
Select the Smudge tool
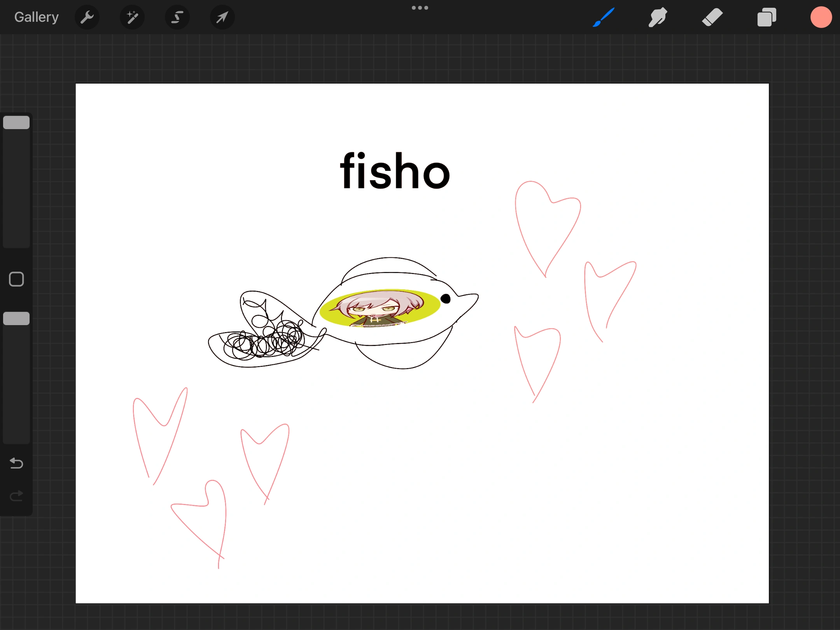(658, 17)
